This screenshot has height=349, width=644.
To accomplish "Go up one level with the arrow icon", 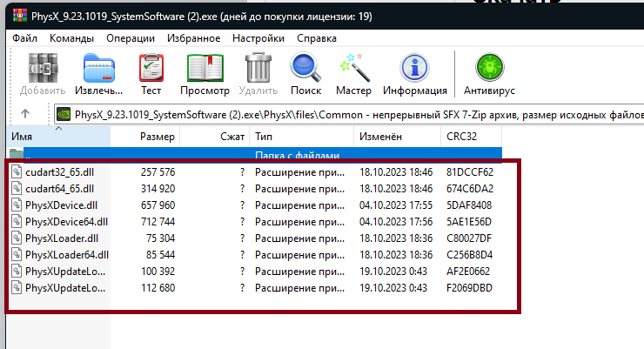I will point(25,113).
